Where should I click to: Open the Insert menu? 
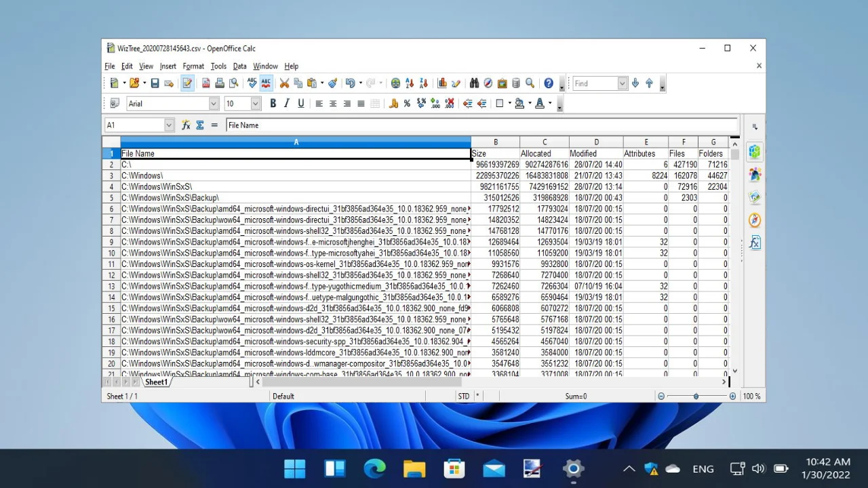pyautogui.click(x=167, y=66)
